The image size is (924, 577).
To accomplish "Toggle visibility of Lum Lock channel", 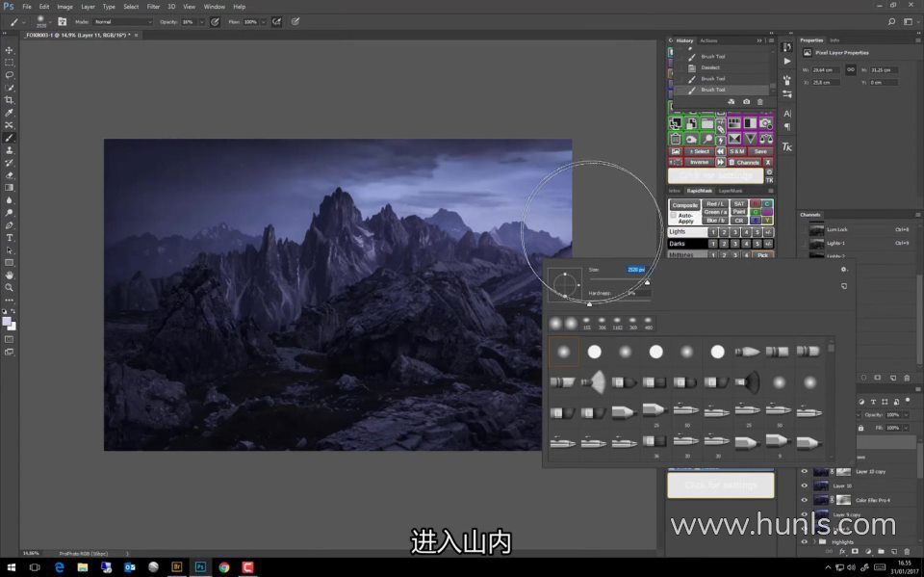I will tap(803, 229).
